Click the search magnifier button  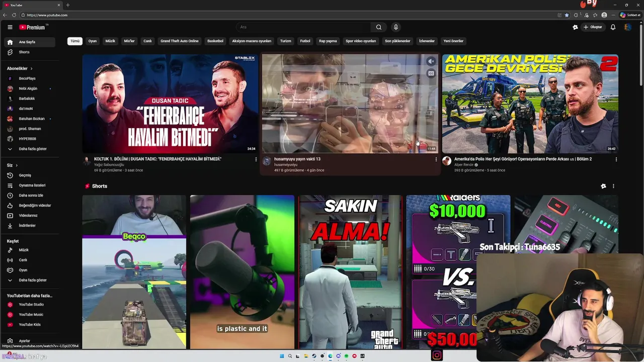379,27
